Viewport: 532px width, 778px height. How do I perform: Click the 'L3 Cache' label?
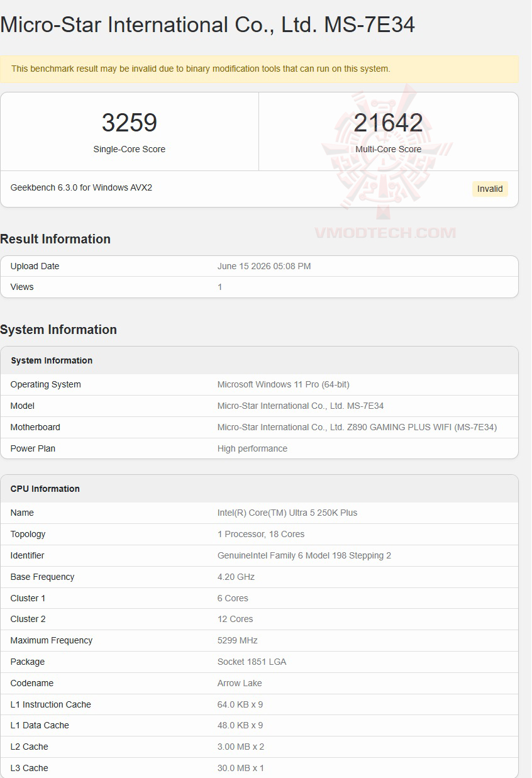[30, 768]
